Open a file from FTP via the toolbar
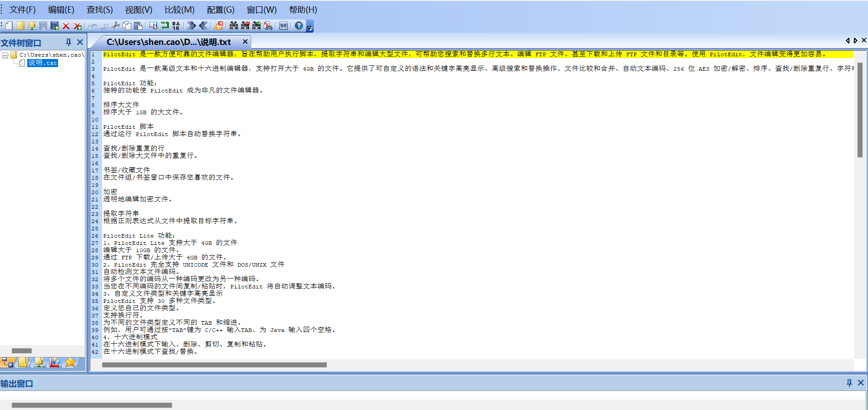The height and width of the screenshot is (410, 868). pos(32,26)
